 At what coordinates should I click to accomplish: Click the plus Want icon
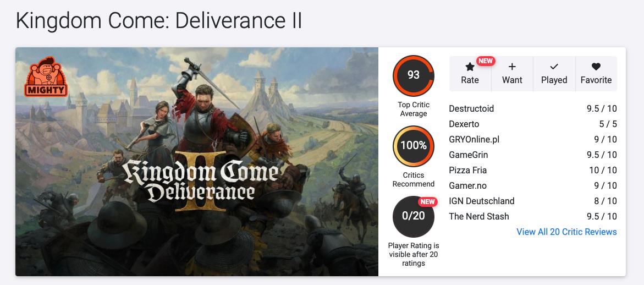pyautogui.click(x=512, y=67)
